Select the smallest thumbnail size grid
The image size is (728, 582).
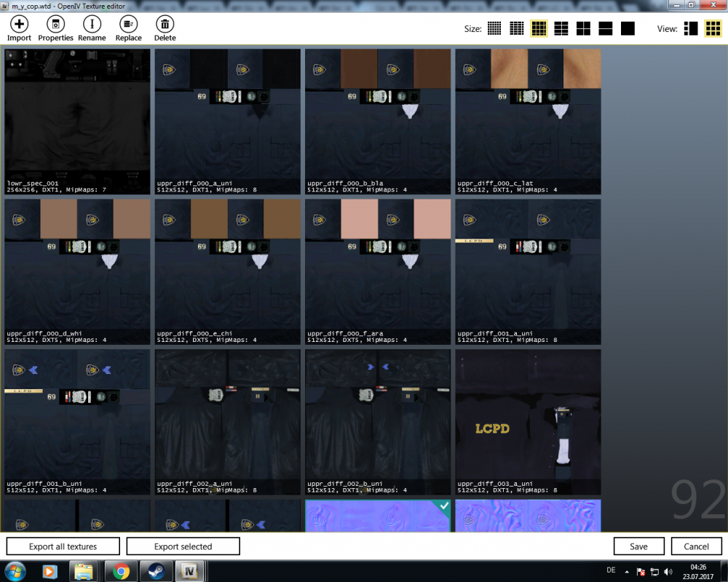494,28
